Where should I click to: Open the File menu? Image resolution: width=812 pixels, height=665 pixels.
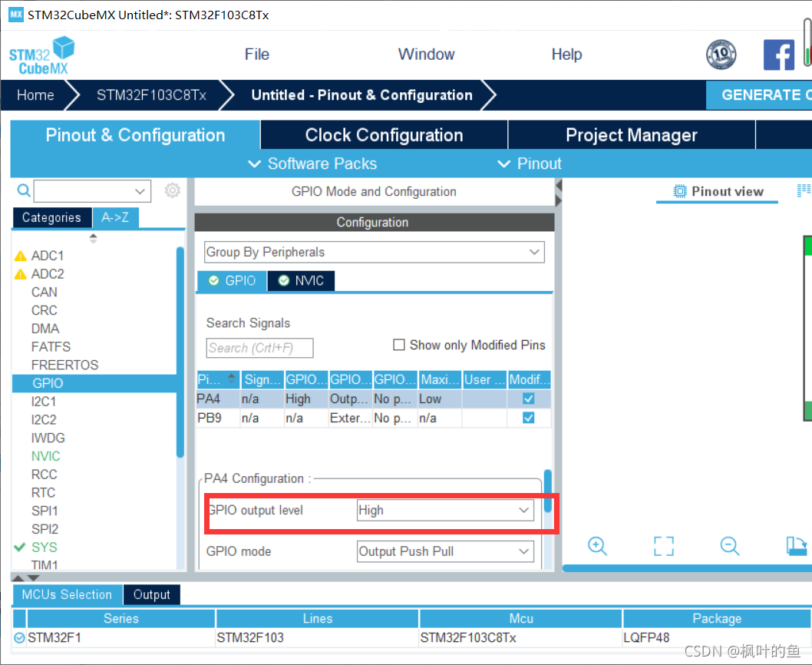pyautogui.click(x=257, y=55)
